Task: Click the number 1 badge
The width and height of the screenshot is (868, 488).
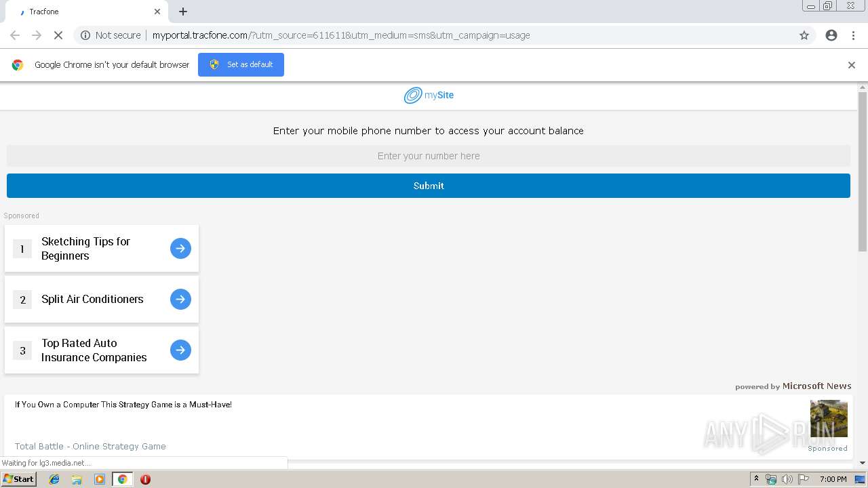Action: (22, 249)
